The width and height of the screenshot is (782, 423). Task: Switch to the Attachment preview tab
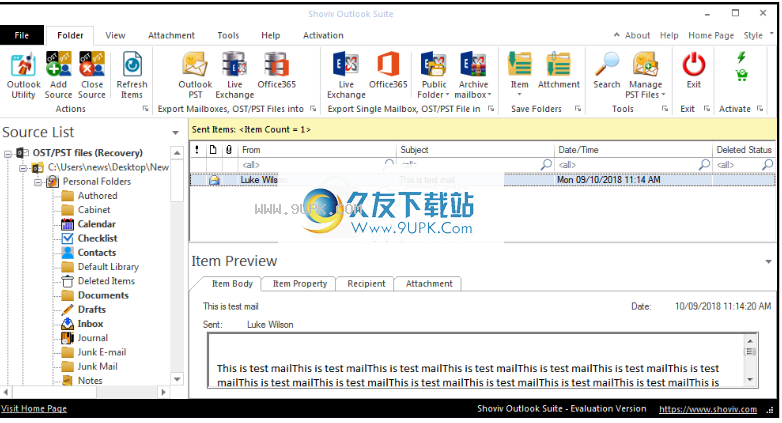(x=429, y=284)
